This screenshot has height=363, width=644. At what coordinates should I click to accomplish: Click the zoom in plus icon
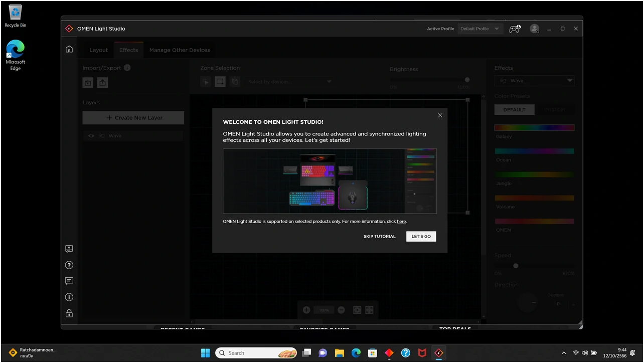click(306, 310)
